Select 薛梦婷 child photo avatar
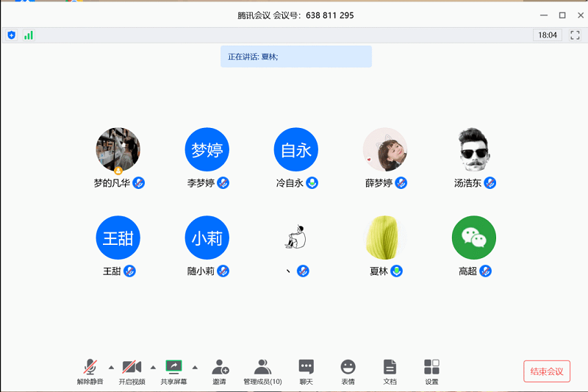588x392 pixels. click(x=384, y=150)
